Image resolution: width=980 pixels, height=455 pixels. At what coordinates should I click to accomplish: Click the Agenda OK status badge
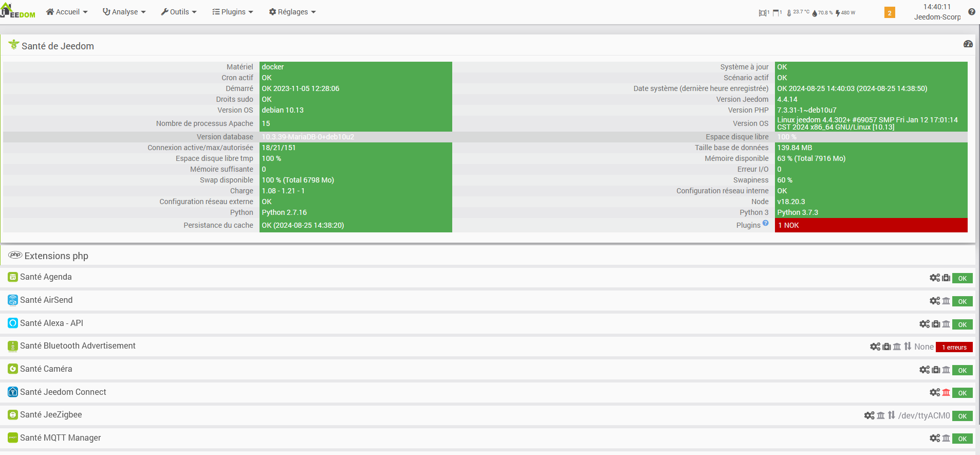pos(963,278)
